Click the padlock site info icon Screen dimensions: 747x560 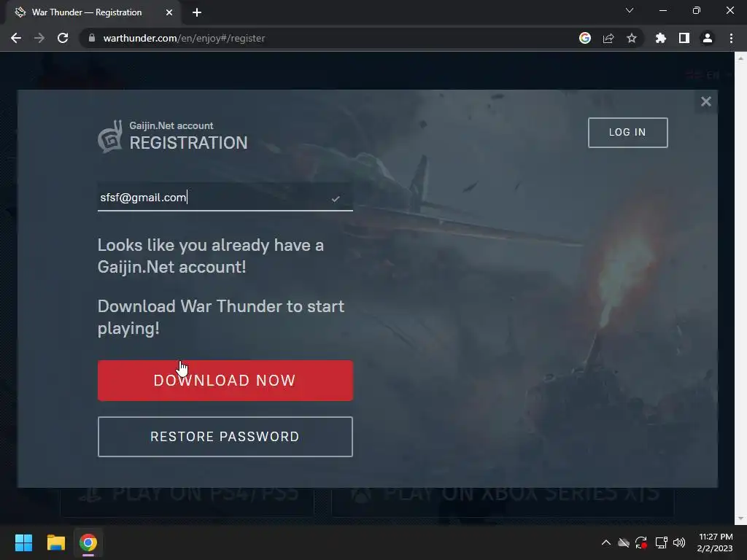click(91, 38)
